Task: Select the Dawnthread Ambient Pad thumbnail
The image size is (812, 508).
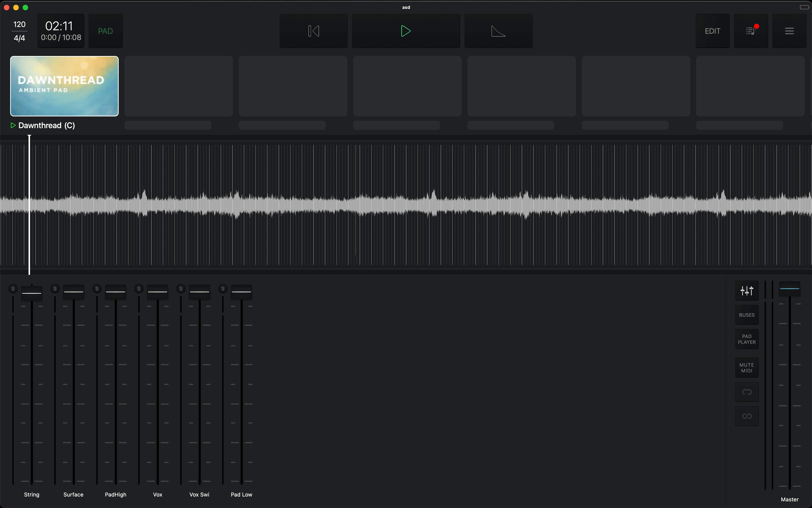Action: pyautogui.click(x=65, y=86)
